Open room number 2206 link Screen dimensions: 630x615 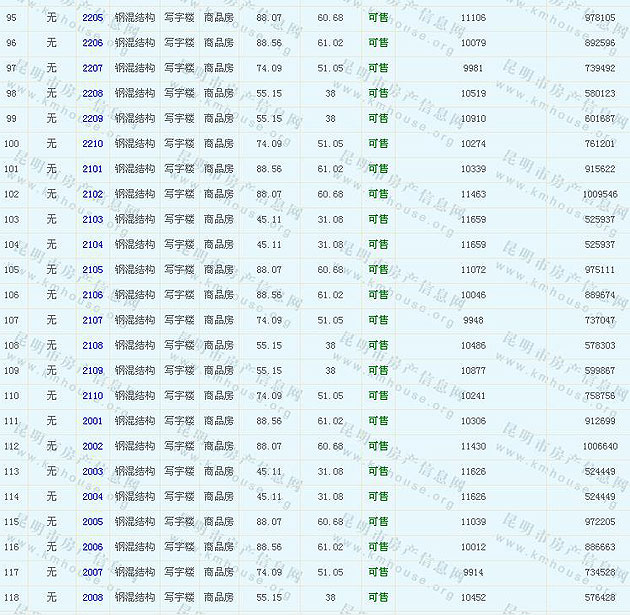(92, 43)
